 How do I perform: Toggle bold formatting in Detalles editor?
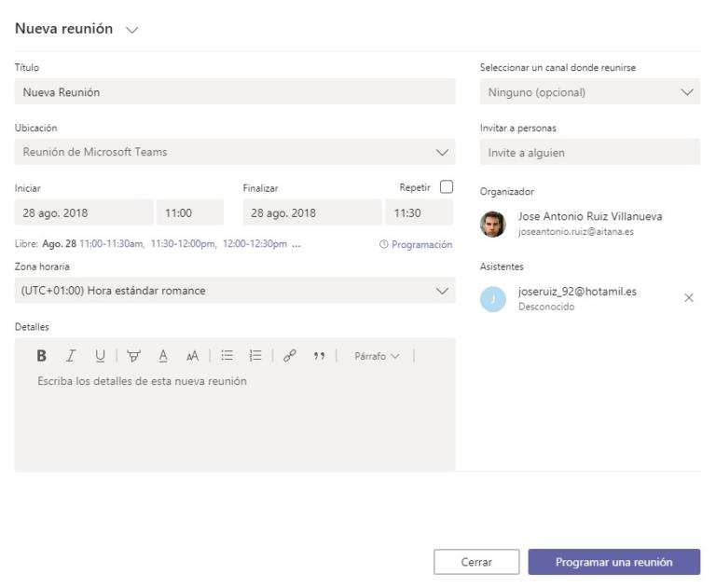click(x=41, y=356)
